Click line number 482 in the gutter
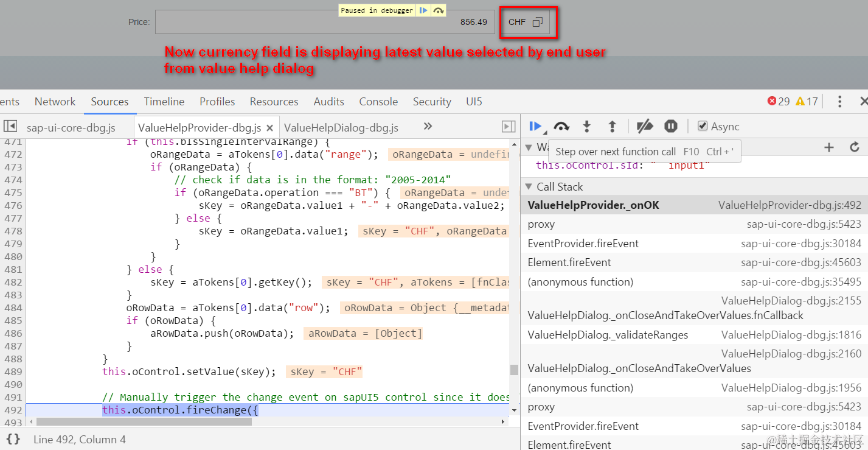Screen dimensions: 868x450 coord(12,282)
